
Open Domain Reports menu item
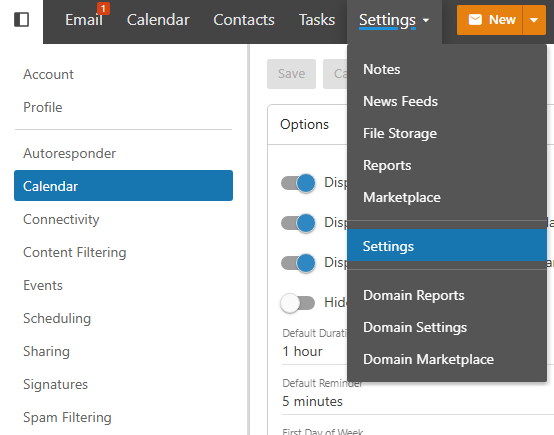pos(447,295)
